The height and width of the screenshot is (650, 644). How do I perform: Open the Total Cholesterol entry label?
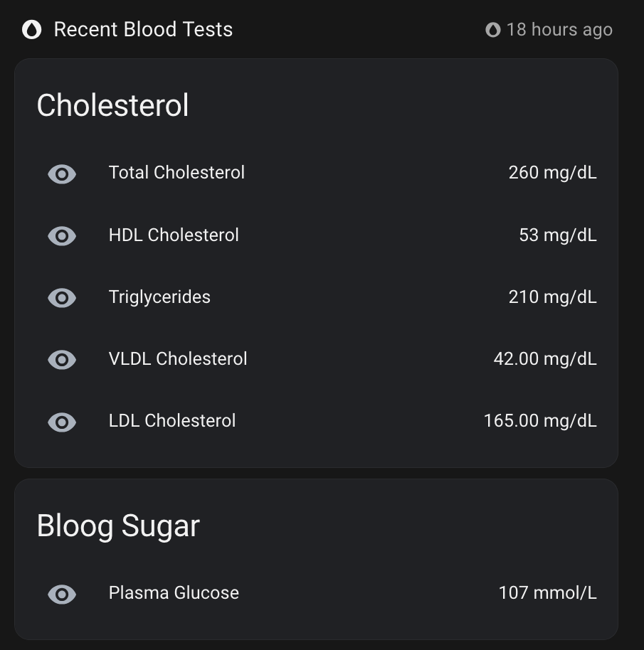coord(176,172)
